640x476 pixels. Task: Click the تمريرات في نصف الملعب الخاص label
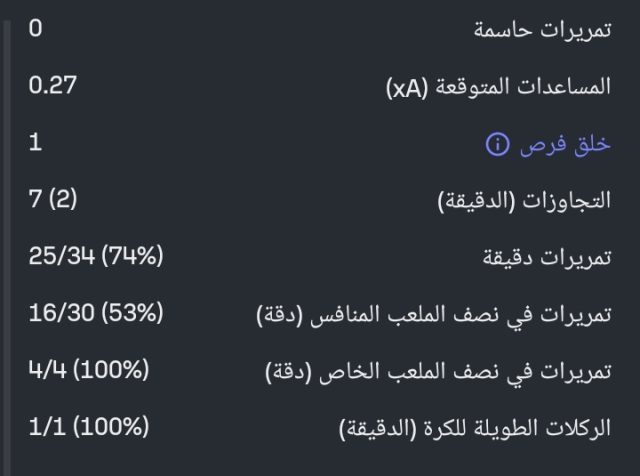[438, 372]
